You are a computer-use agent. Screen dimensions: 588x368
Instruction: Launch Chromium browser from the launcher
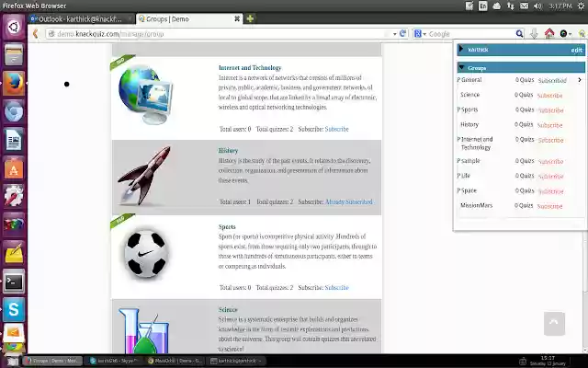click(x=14, y=111)
